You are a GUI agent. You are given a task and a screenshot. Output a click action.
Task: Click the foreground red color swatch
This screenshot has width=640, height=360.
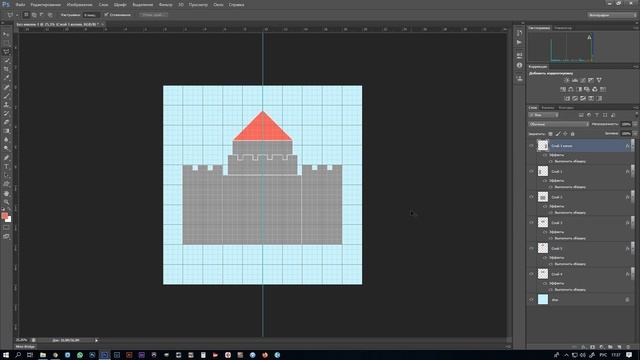click(4, 216)
